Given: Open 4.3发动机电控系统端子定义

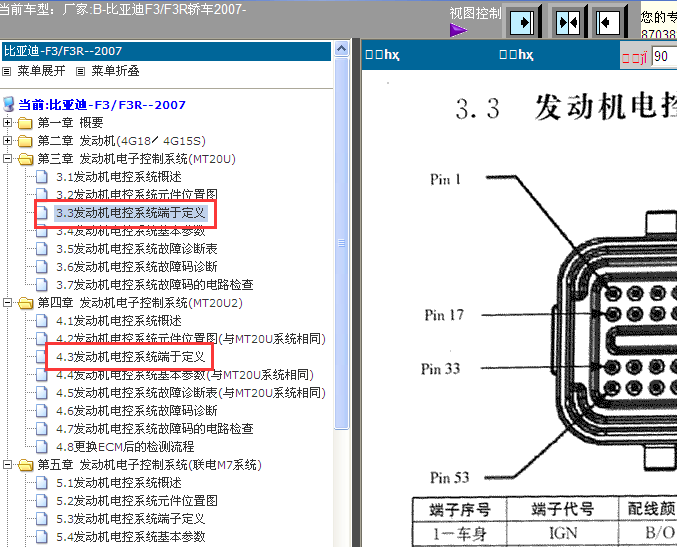Looking at the screenshot, I should point(130,357).
